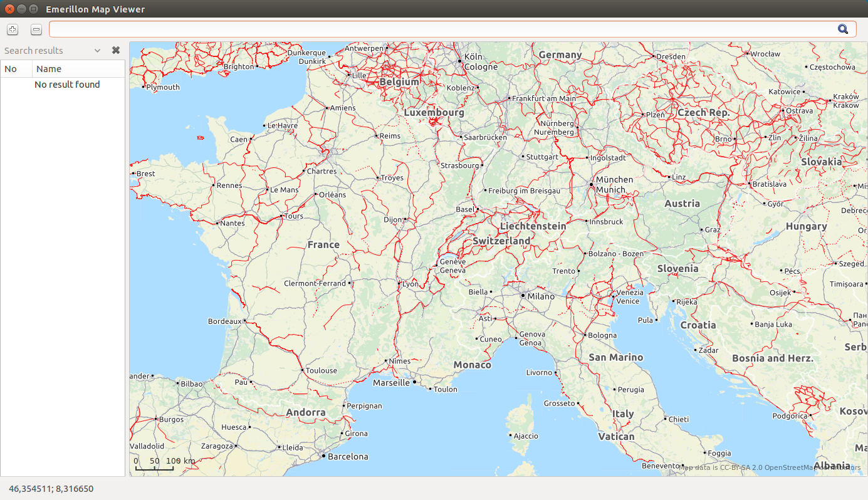Select the No result found row
868x500 pixels.
click(x=67, y=85)
